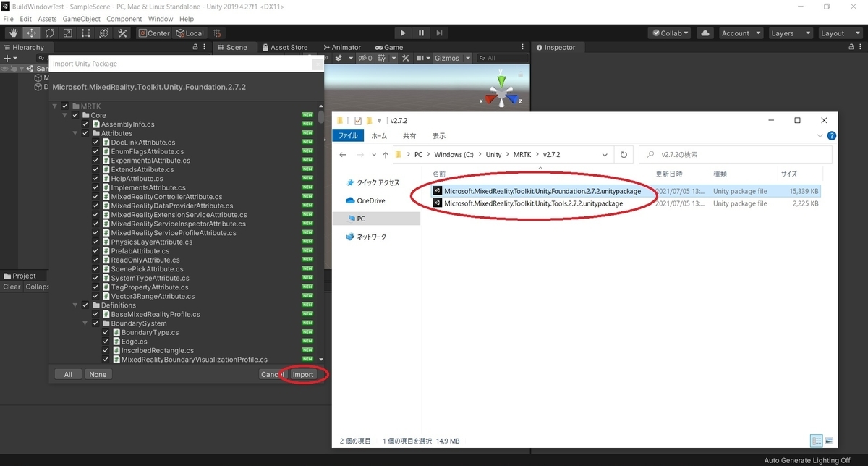Select the Rotate tool in Unity toolbar
868x466 pixels.
tap(49, 33)
